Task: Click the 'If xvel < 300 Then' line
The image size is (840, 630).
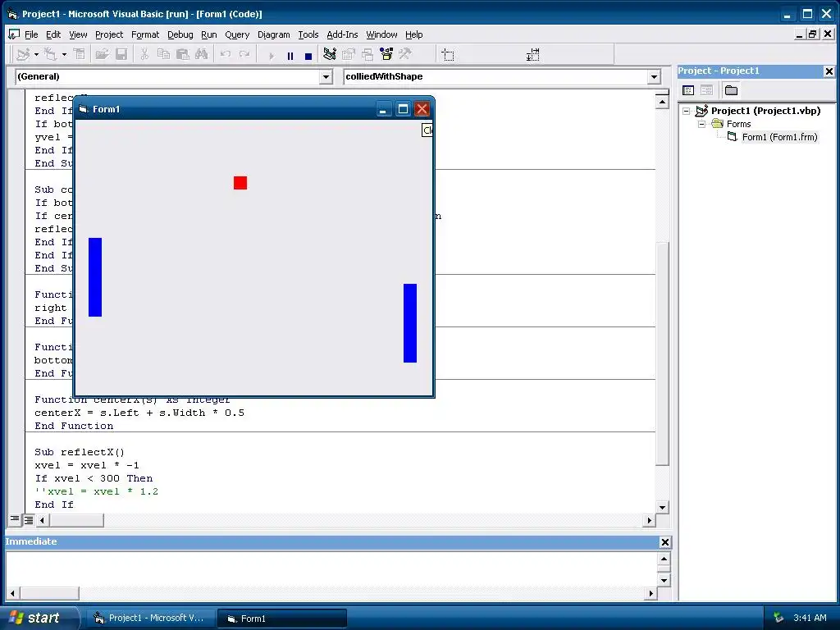Action: pyautogui.click(x=94, y=478)
